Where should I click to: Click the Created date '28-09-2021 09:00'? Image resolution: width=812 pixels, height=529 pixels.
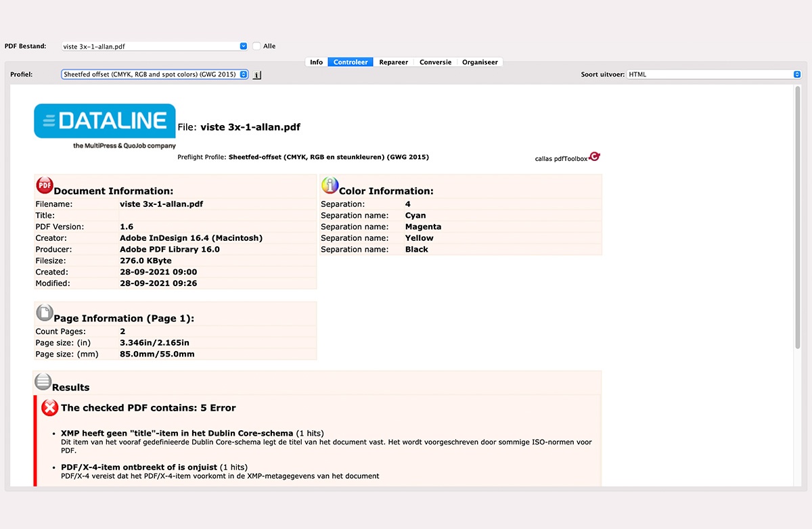click(158, 272)
